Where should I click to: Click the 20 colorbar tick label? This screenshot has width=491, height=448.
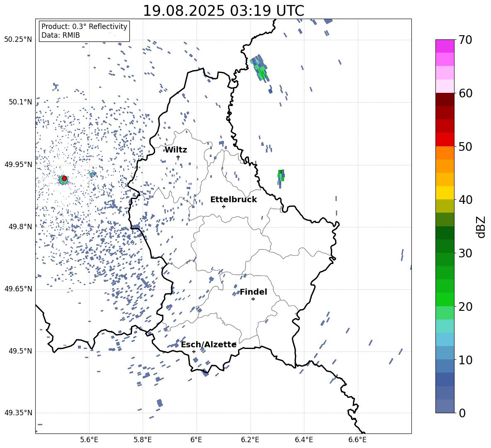[x=465, y=307]
